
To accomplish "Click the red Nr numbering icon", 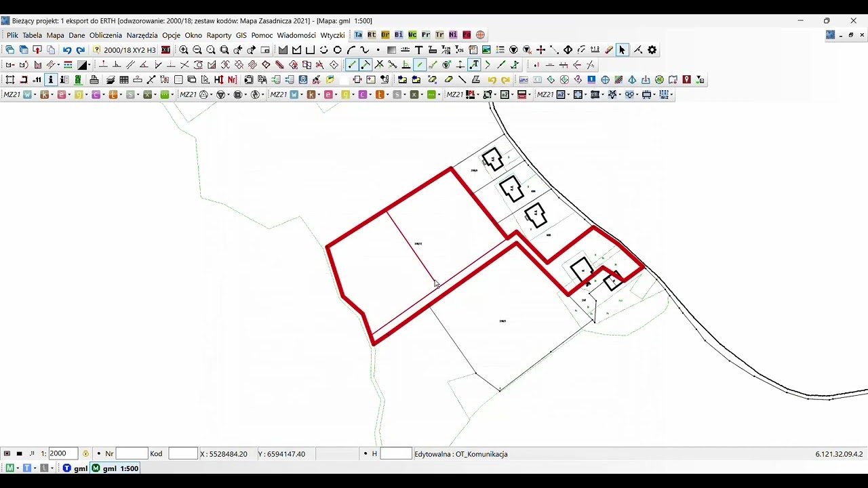I will point(233,80).
